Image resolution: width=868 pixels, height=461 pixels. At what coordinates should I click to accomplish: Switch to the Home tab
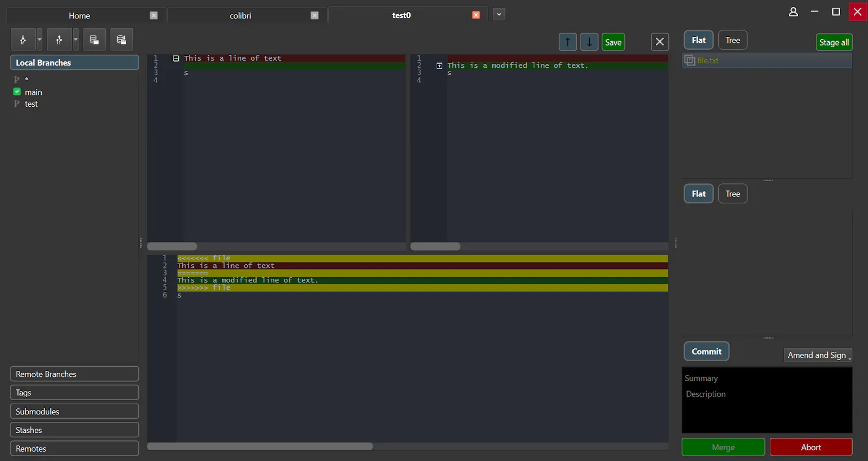coord(79,16)
